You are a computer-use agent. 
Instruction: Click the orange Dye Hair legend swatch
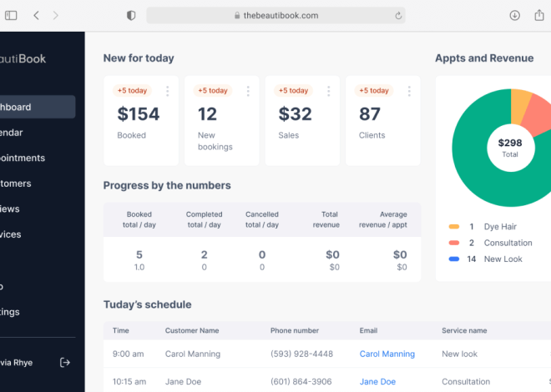point(454,227)
